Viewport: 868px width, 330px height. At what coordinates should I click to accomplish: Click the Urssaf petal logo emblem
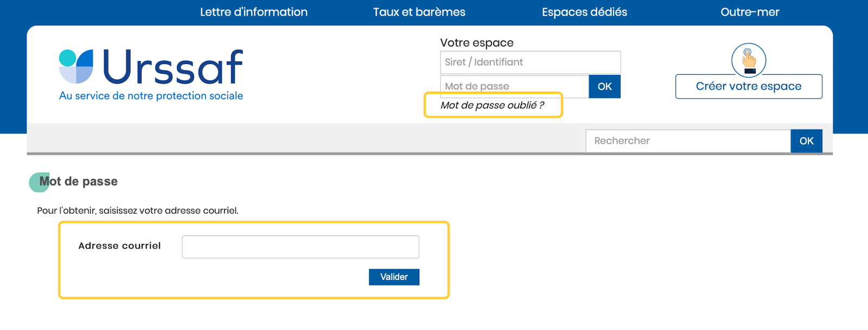76,66
